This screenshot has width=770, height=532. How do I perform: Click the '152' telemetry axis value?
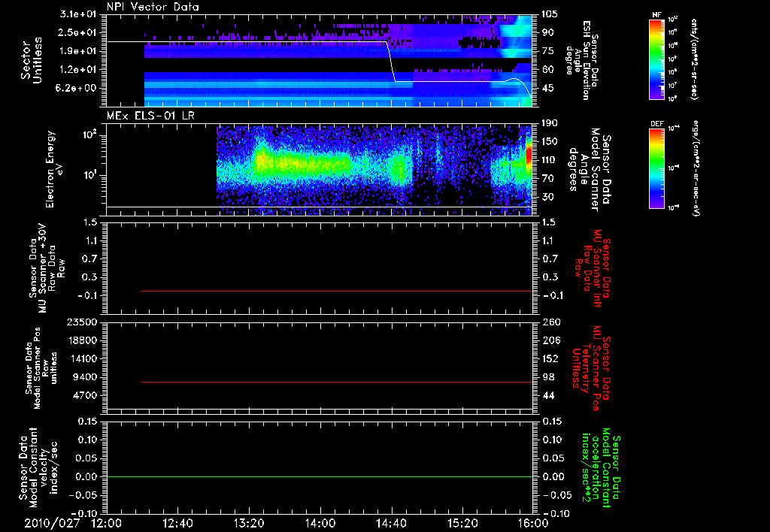[550, 358]
